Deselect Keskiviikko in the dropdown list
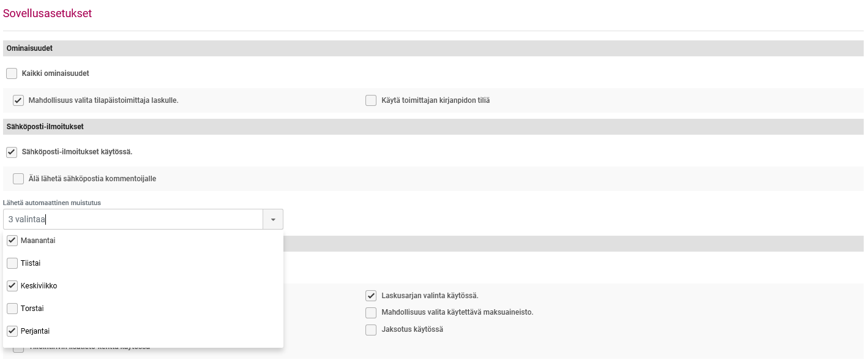 pos(12,286)
